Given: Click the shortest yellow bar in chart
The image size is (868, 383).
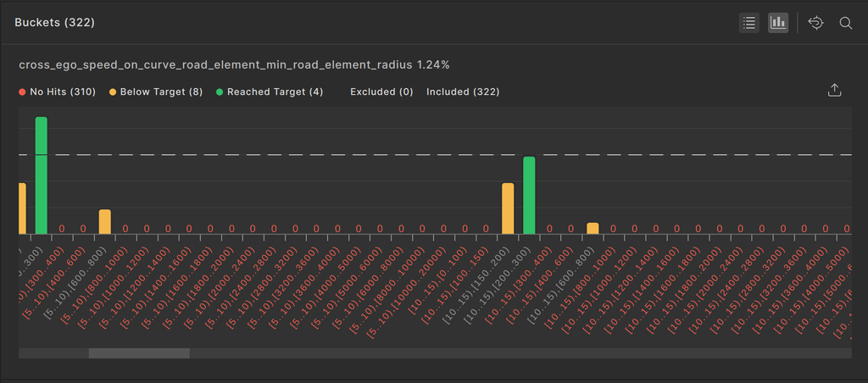Looking at the screenshot, I should click(593, 228).
